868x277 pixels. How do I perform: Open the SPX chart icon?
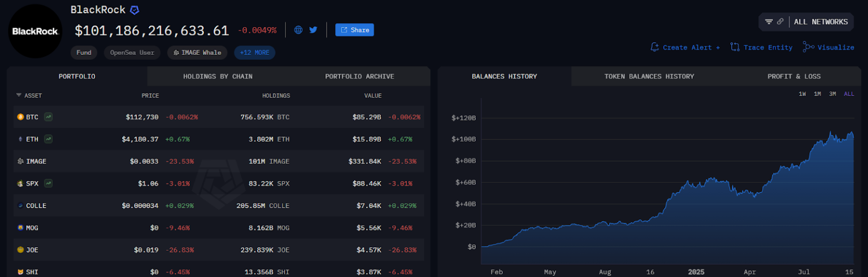49,183
